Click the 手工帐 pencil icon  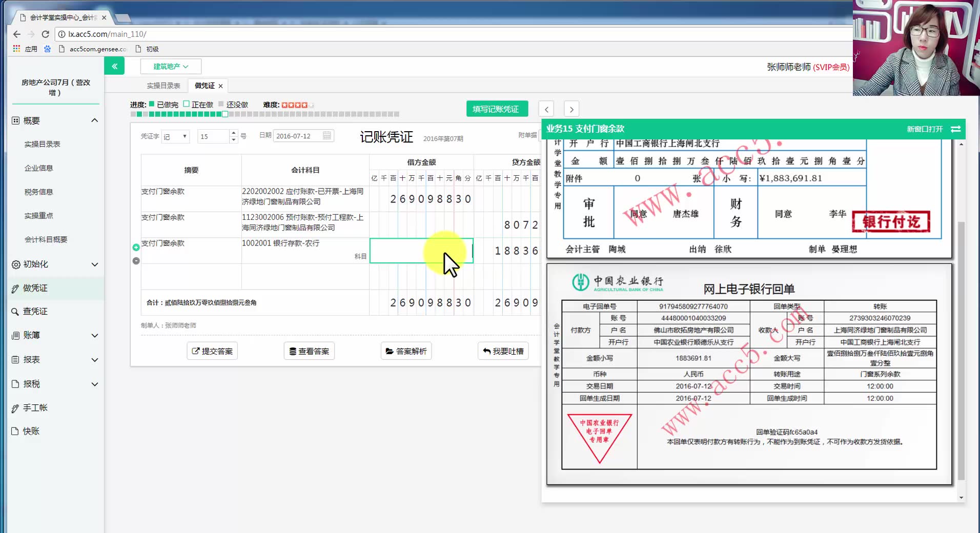(15, 408)
